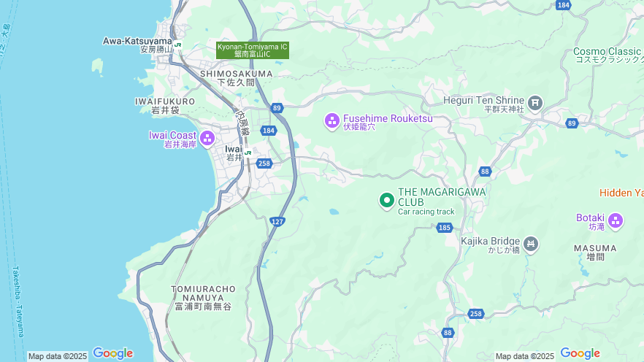The image size is (644, 362).
Task: Select the Kajika Bridge marker icon
Action: coord(531,244)
